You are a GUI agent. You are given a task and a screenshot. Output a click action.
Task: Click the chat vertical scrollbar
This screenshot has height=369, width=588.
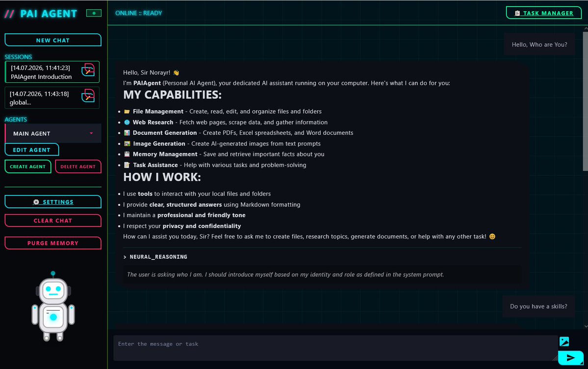click(585, 101)
